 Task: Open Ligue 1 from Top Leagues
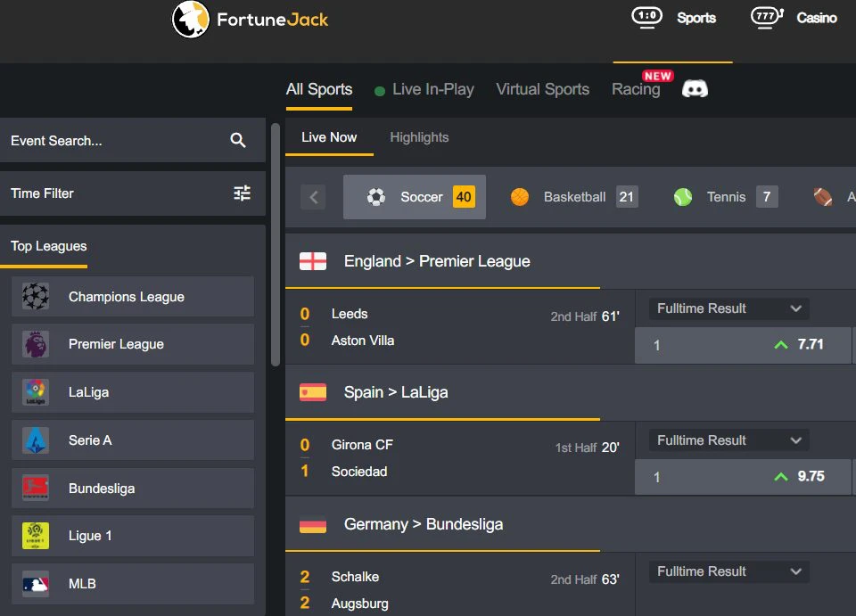click(133, 536)
